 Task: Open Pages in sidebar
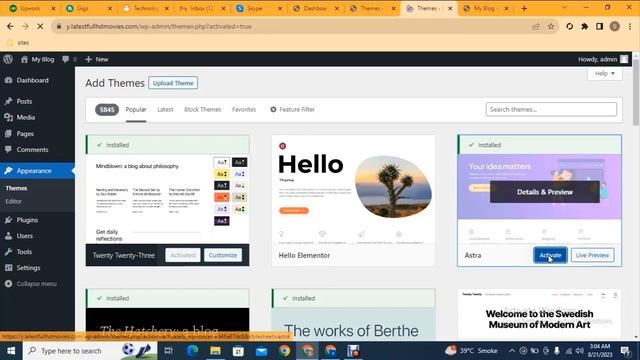[25, 134]
